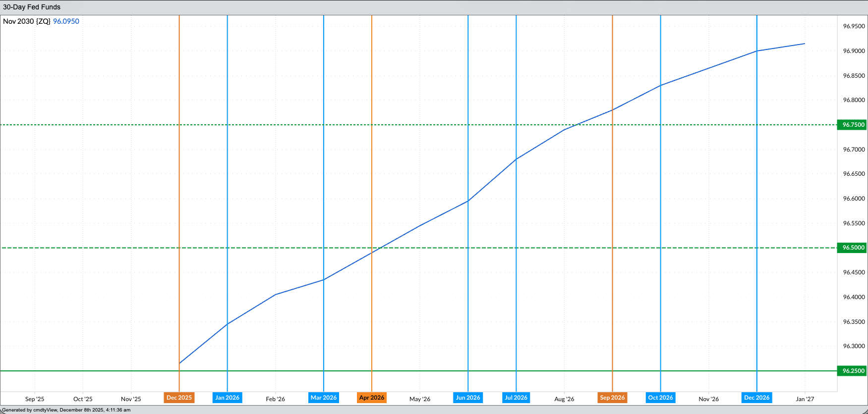
Task: Select the Jul 2026 date label
Action: (x=516, y=398)
